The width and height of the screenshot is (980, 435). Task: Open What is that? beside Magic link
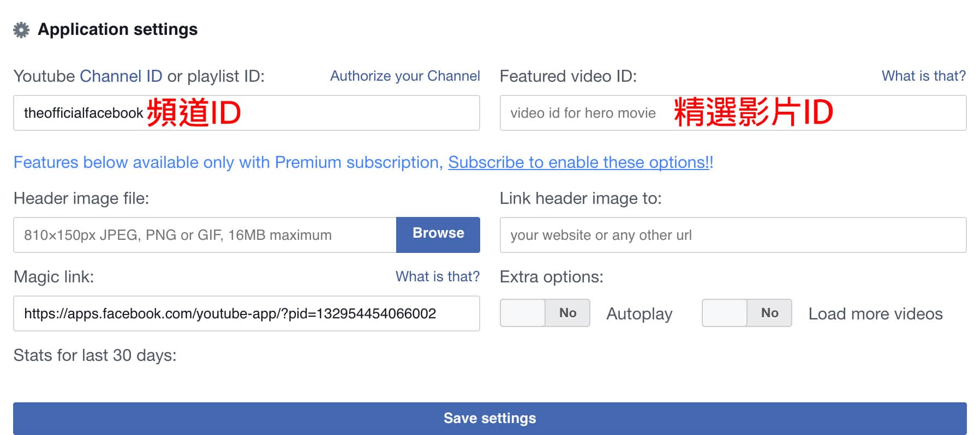[438, 277]
